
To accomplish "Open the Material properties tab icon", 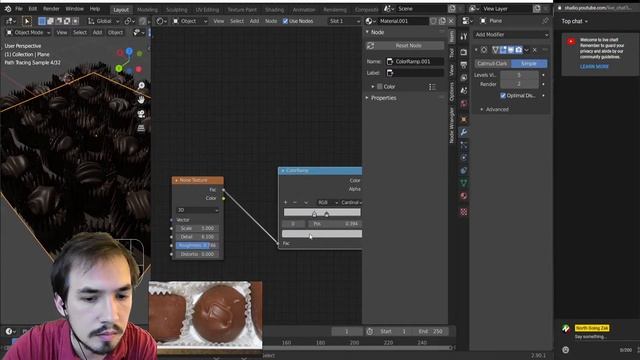I will [x=464, y=196].
